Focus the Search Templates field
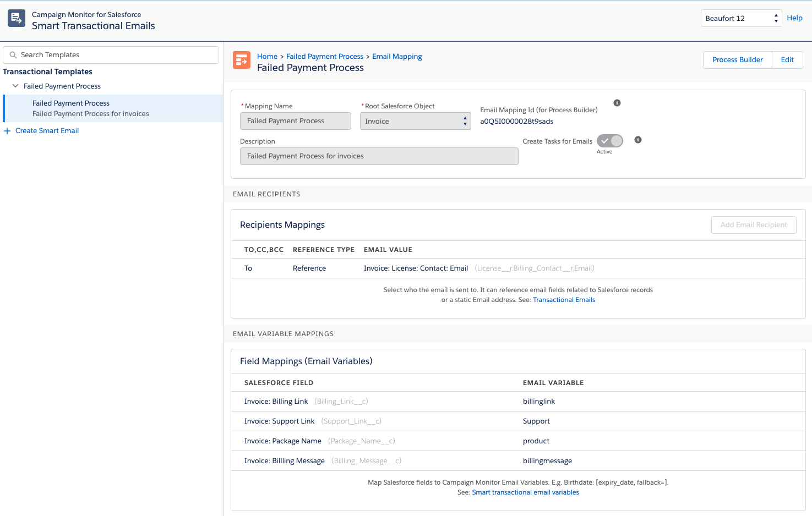The width and height of the screenshot is (812, 516). click(111, 55)
